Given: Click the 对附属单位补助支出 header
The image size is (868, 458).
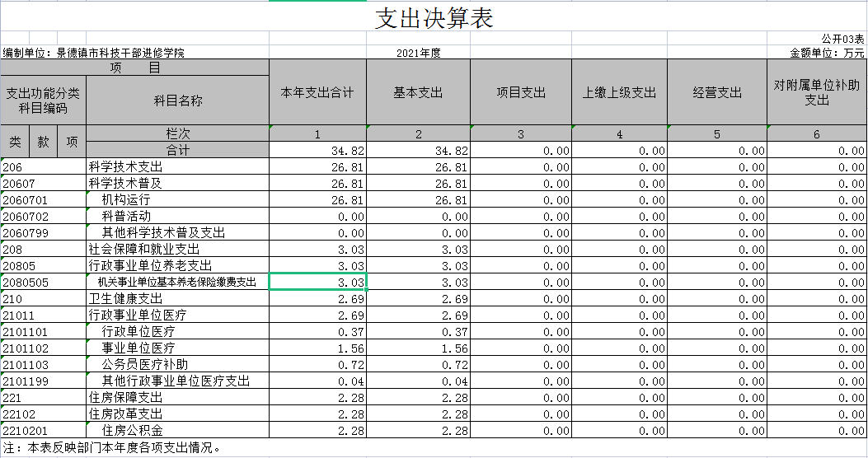Looking at the screenshot, I should coord(816,92).
